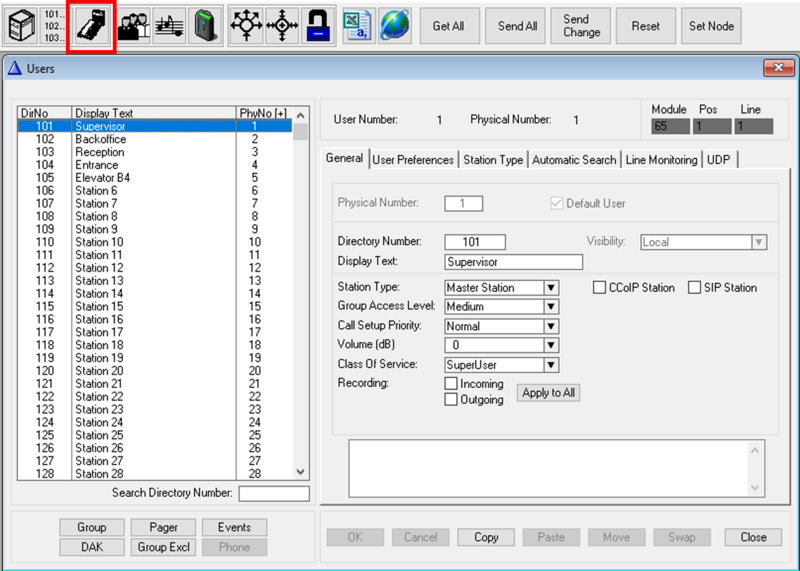Open the Class Of Service dropdown
This screenshot has height=571, width=800.
(550, 365)
